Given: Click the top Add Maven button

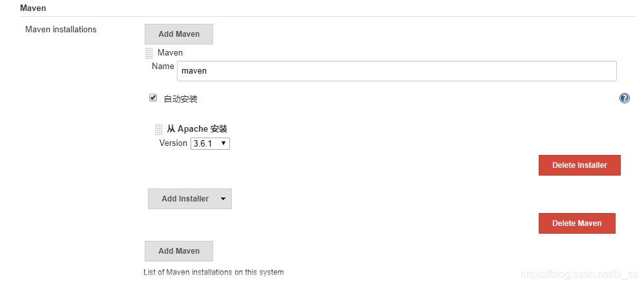Looking at the screenshot, I should [x=179, y=34].
